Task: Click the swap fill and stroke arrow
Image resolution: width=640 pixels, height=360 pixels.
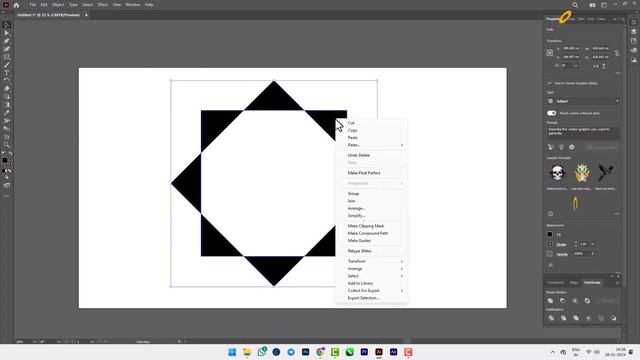Action: pos(10,153)
